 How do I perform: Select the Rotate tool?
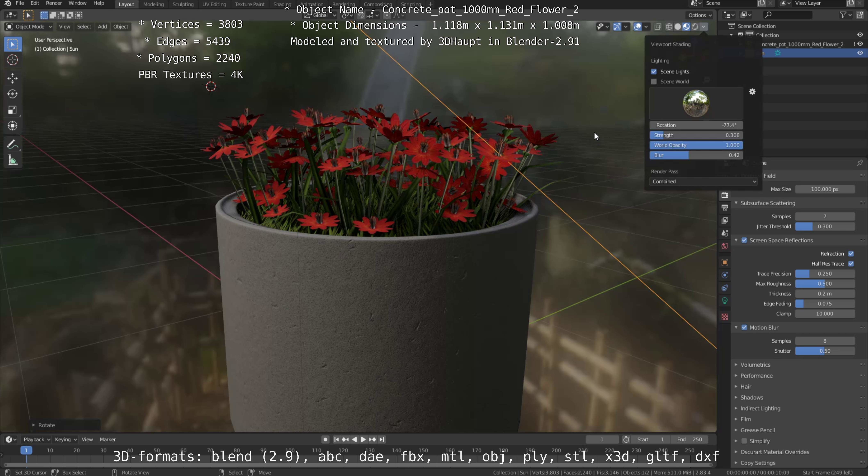pos(13,94)
